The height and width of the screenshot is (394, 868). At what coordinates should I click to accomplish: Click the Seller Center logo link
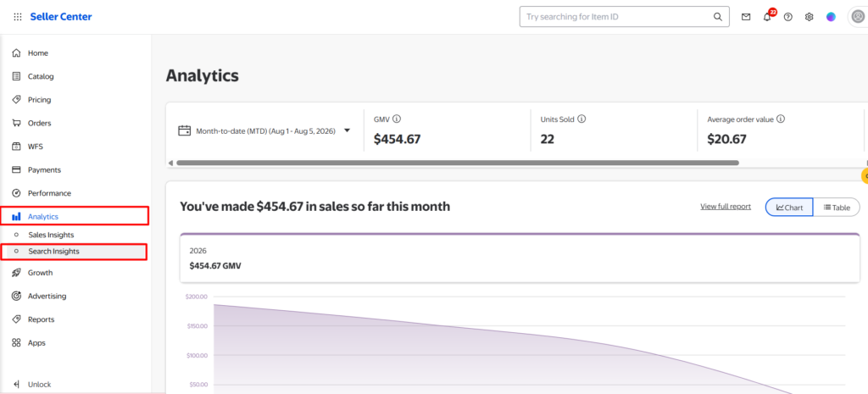click(x=61, y=17)
